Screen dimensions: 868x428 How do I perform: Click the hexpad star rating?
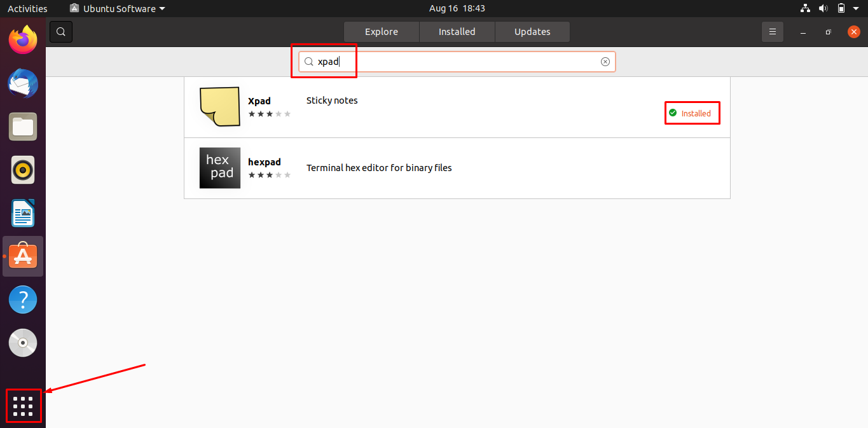[x=269, y=175]
